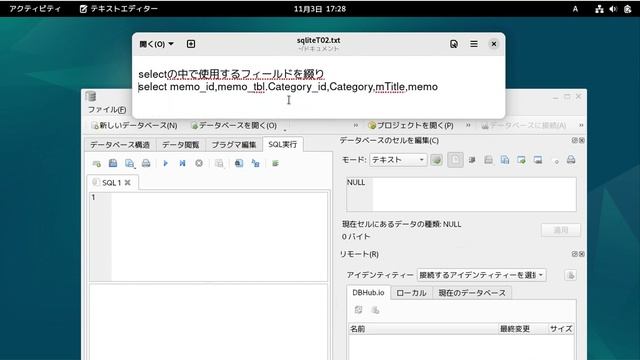Image resolution: width=640 pixels, height=360 pixels.
Task: Click the gray icon left of the blue import icon
Action: [x=488, y=160]
